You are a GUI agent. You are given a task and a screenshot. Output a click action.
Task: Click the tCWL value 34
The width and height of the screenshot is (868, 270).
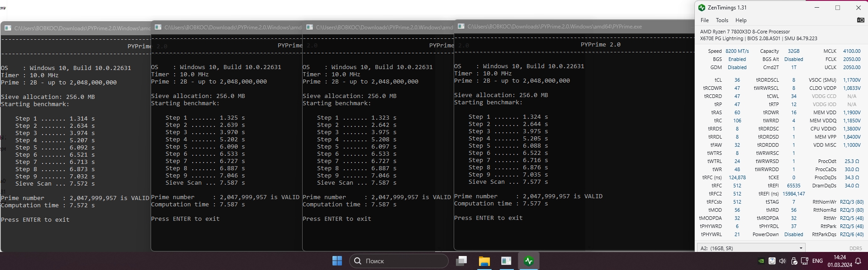tap(793, 96)
